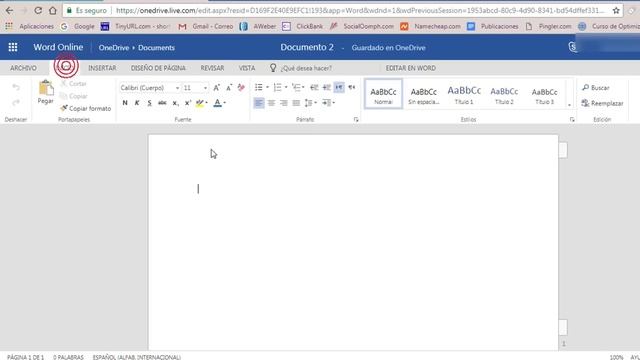Justify the paragraph text
Screen dimensions: 640x360
point(296,103)
